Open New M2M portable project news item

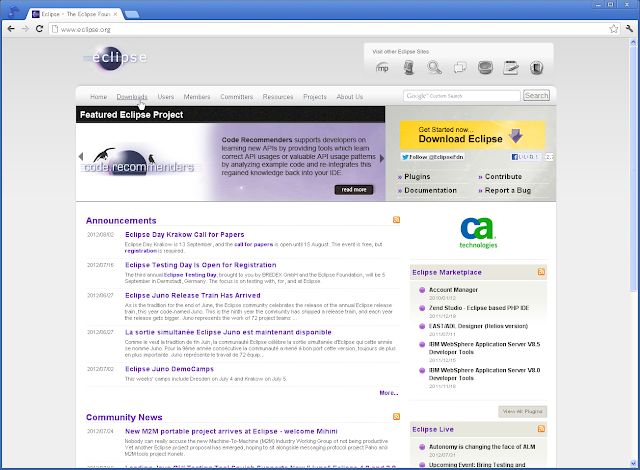coord(231,431)
